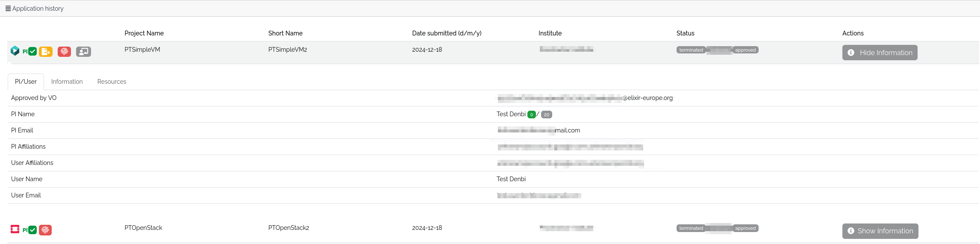Click the red OpenStack logo icon

tap(15, 229)
